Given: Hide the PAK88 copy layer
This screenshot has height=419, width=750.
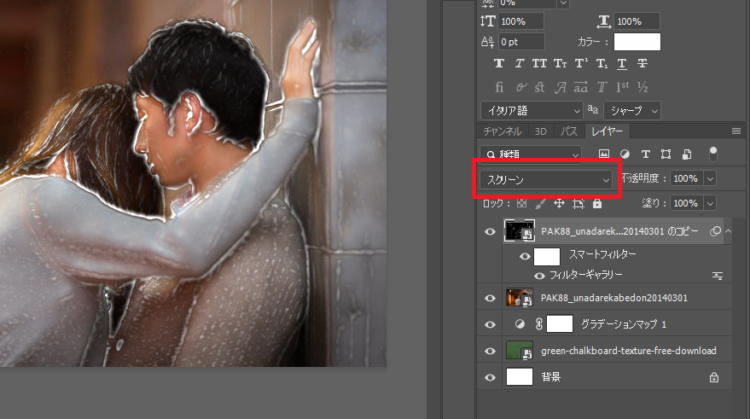Looking at the screenshot, I should (490, 232).
